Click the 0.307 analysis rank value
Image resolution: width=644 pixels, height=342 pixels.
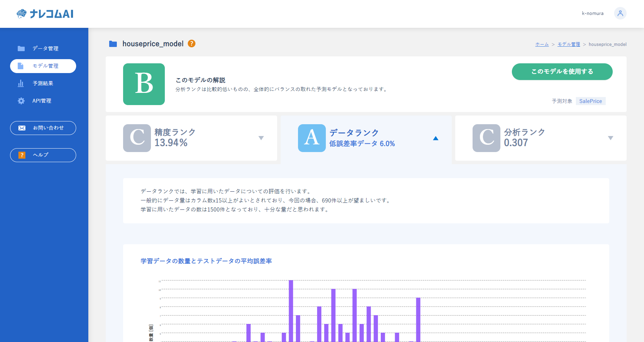point(516,143)
